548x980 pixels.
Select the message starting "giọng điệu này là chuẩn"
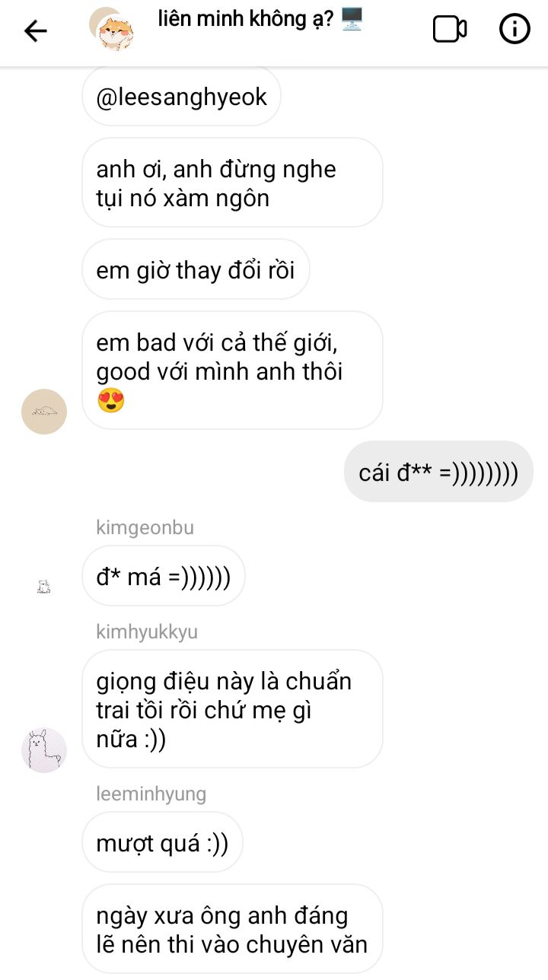point(232,709)
